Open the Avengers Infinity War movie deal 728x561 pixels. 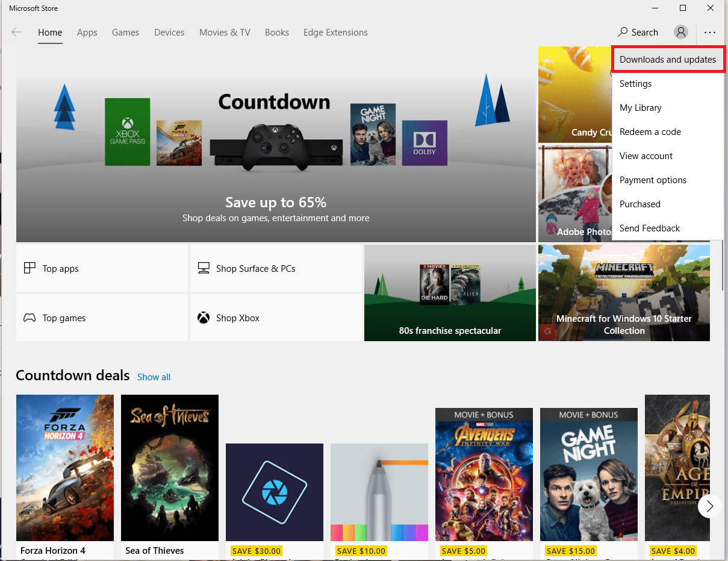tap(484, 474)
